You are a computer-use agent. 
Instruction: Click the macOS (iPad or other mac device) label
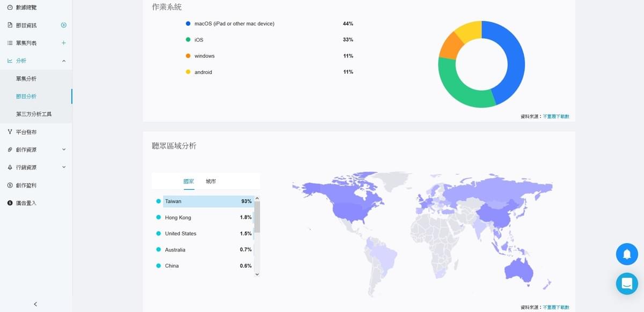click(235, 24)
